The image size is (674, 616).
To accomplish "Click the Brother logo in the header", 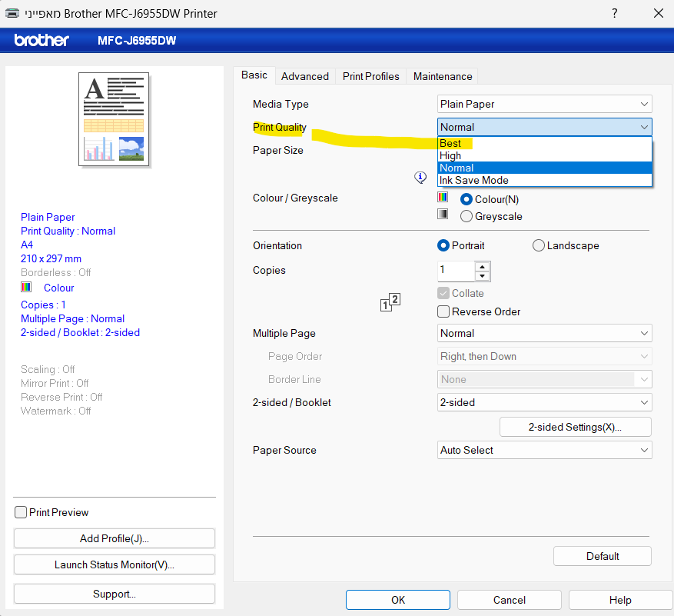I will [42, 40].
